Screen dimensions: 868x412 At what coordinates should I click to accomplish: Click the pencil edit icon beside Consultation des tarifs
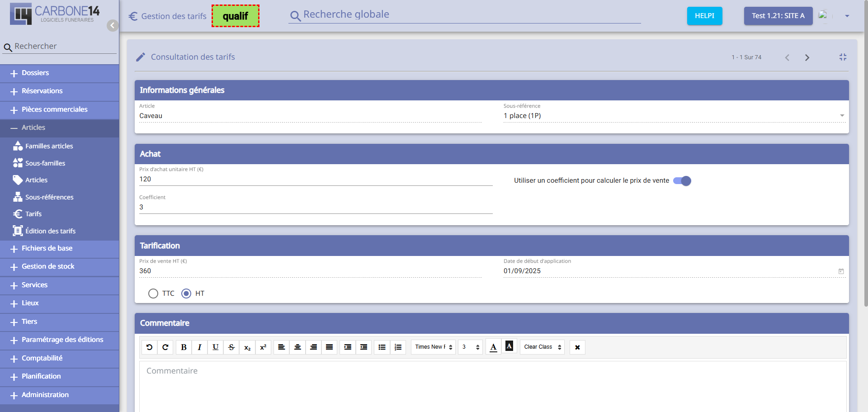coord(141,57)
